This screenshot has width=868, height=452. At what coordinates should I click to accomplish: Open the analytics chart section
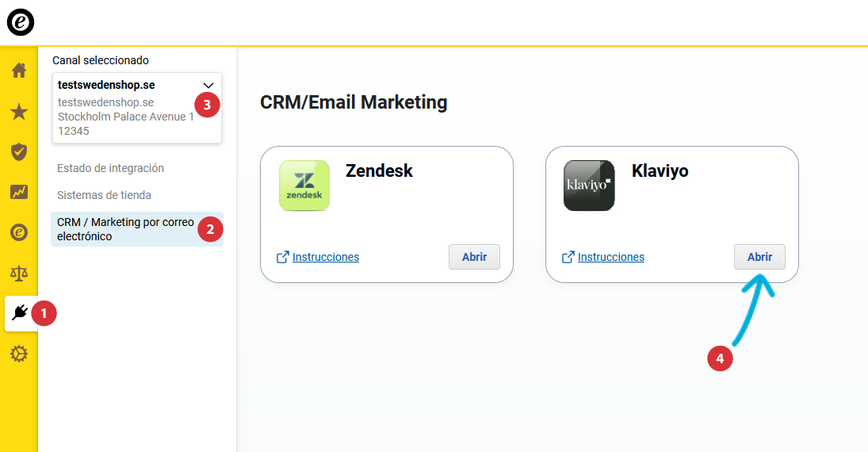pos(19,192)
